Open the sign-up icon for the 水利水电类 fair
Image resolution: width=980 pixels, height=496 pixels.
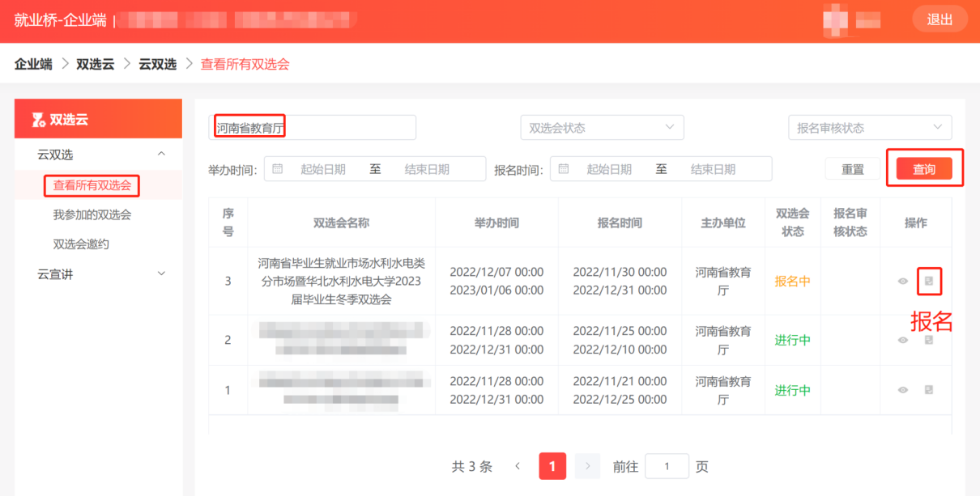(930, 282)
